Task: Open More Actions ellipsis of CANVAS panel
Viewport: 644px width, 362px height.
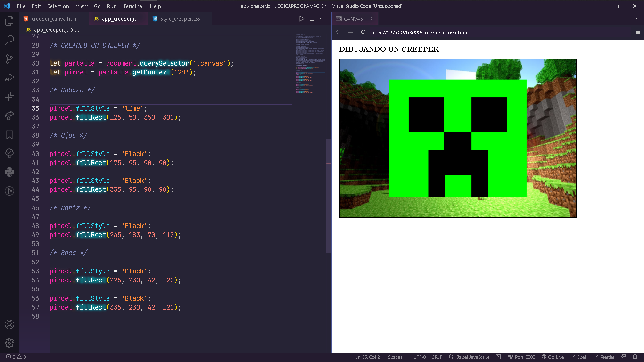Action: [635, 19]
